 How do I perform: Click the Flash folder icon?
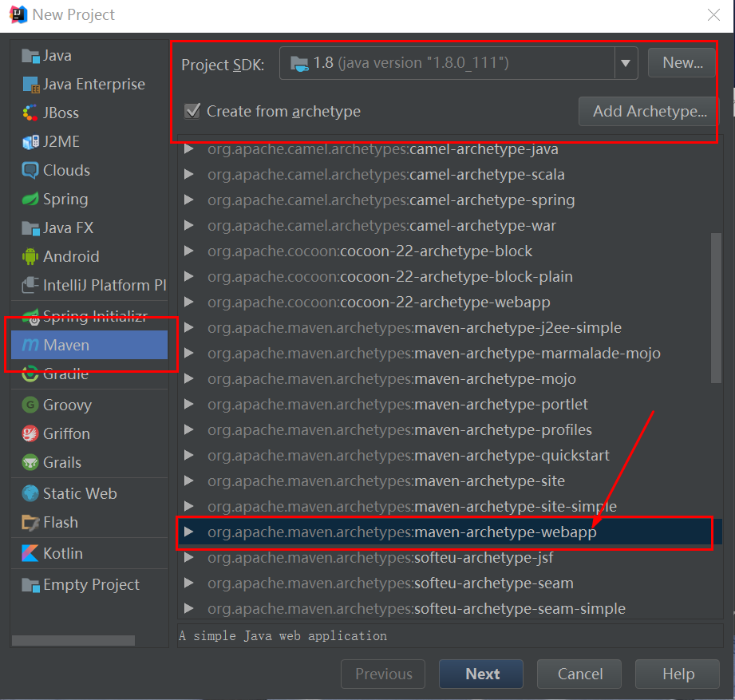tap(31, 522)
